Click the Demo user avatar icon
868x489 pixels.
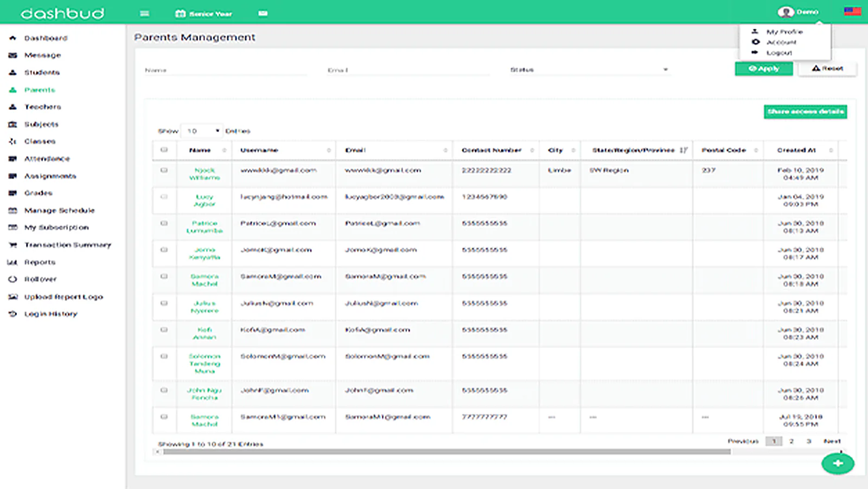click(x=785, y=12)
